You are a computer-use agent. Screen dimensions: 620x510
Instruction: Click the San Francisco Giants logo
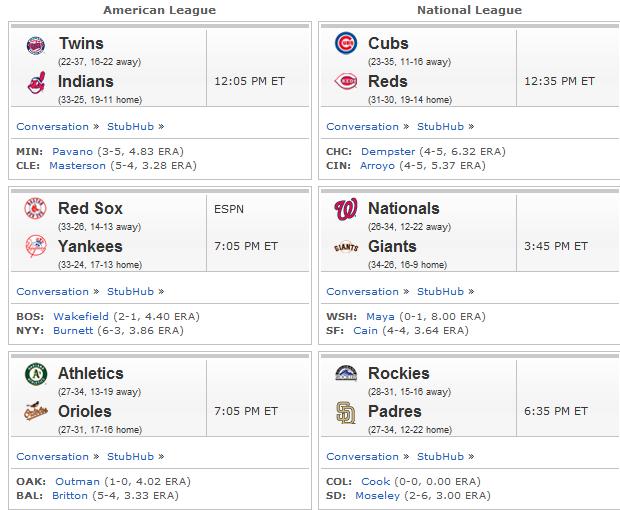tap(346, 247)
